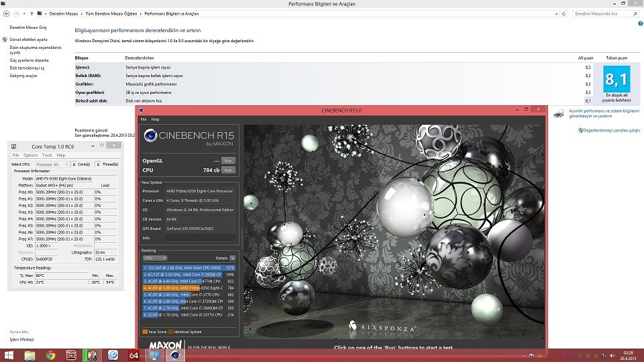Show hidden tray icons arrow
The image size is (644, 362).
(524, 356)
